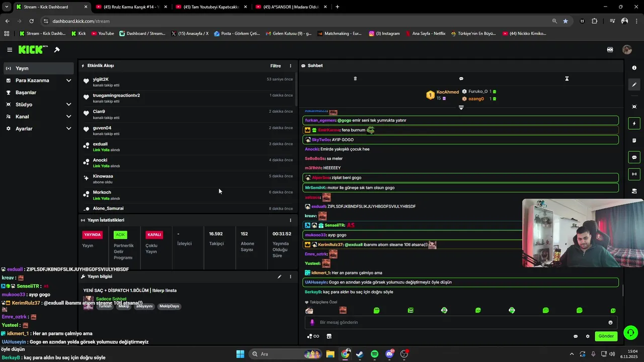Screen dimensions: 644x362
Task: Click the Kick logo
Action: [x=33, y=49]
